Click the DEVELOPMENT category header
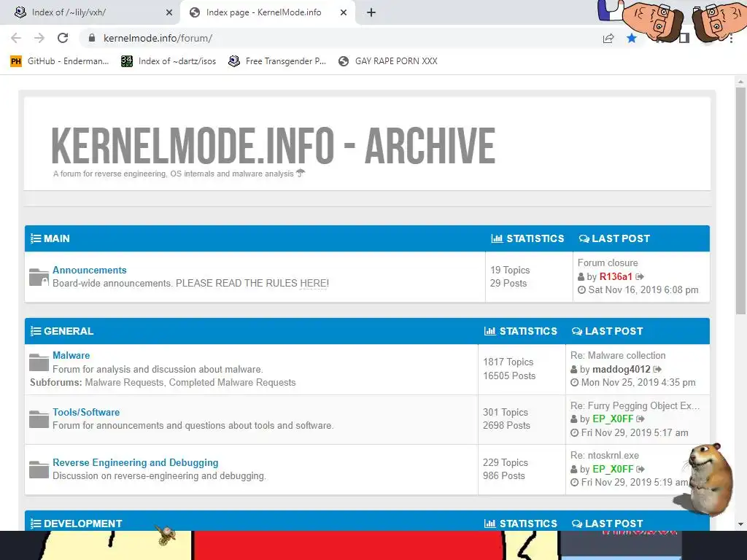The height and width of the screenshot is (560, 747). [83, 524]
